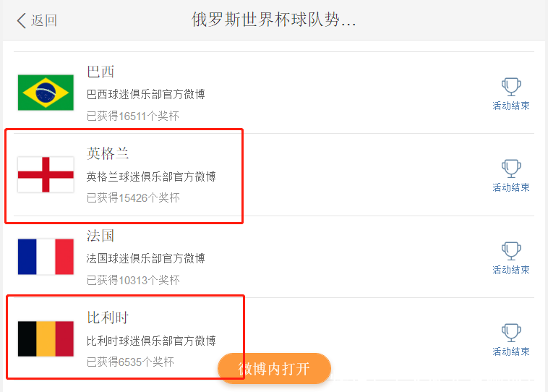Image resolution: width=548 pixels, height=392 pixels.
Task: Click the page title 俄罗斯世界杯球队势…
Action: 274,20
